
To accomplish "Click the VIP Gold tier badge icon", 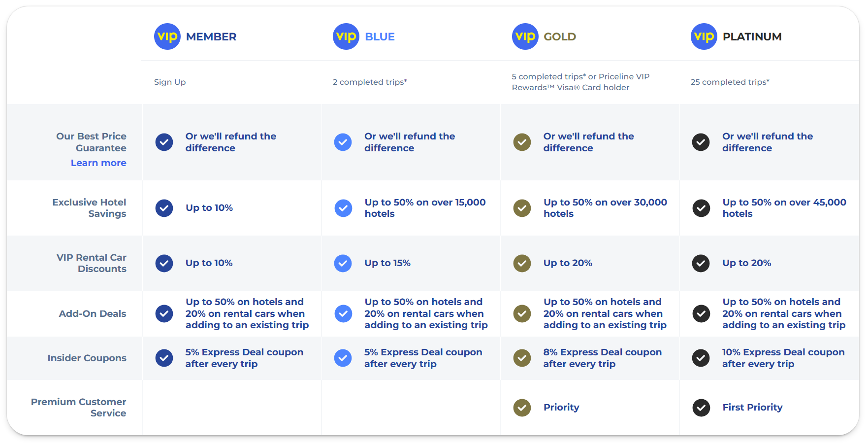I will tap(525, 36).
